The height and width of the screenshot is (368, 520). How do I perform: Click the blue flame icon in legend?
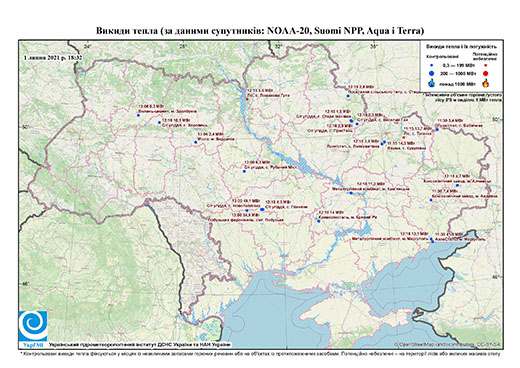(x=432, y=83)
